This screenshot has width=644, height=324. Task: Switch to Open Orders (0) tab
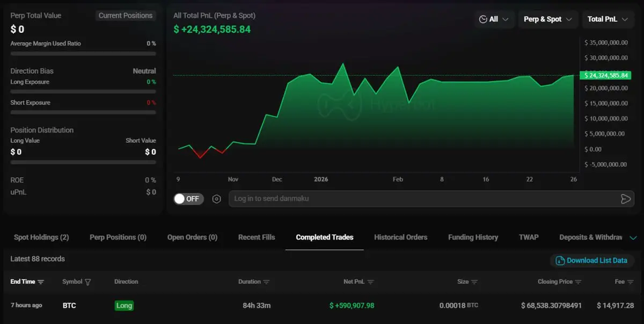click(x=192, y=237)
